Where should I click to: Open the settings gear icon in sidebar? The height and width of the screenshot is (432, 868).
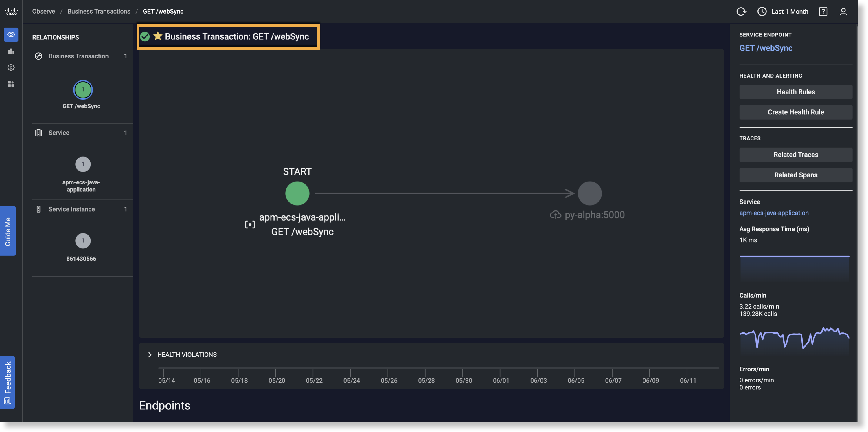click(x=11, y=67)
